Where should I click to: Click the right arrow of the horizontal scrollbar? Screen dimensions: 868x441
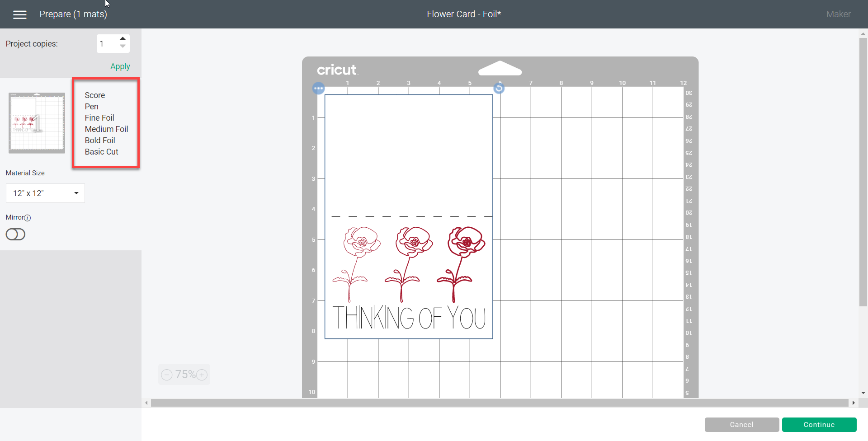(x=853, y=403)
